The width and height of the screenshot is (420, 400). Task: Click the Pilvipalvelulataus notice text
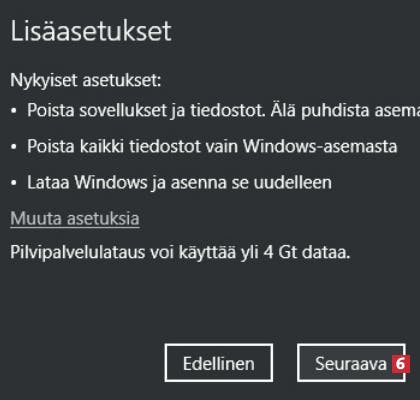tap(180, 252)
